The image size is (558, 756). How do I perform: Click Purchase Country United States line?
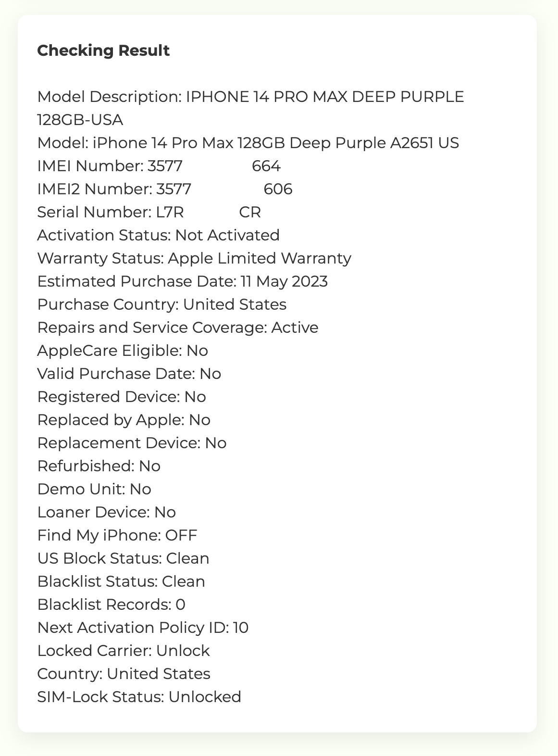point(162,304)
